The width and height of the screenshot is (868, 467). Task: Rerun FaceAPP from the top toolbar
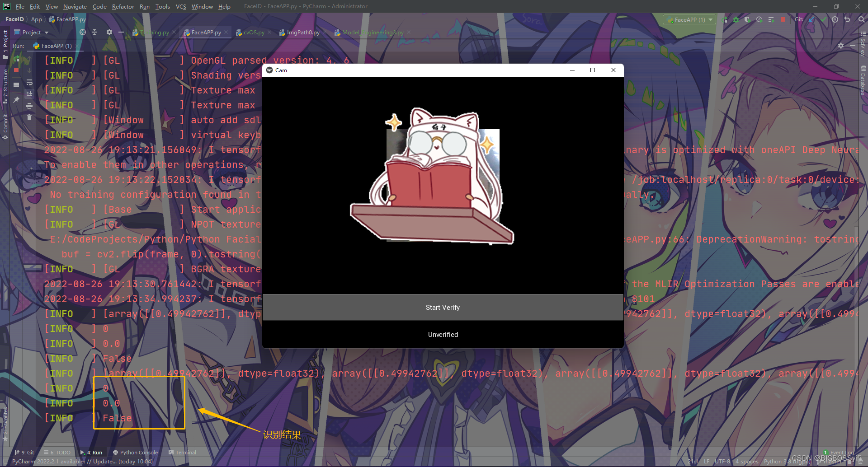(725, 19)
